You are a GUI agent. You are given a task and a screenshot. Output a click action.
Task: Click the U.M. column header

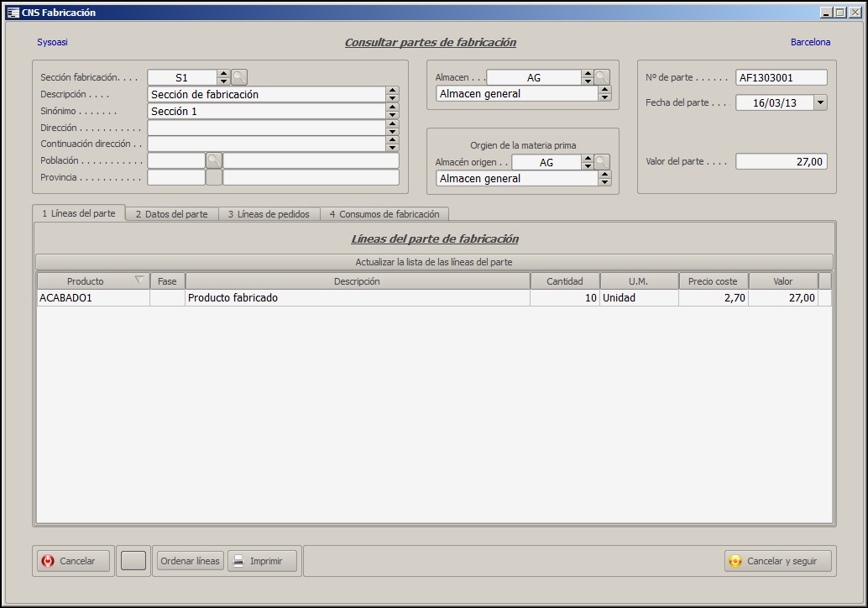click(639, 281)
